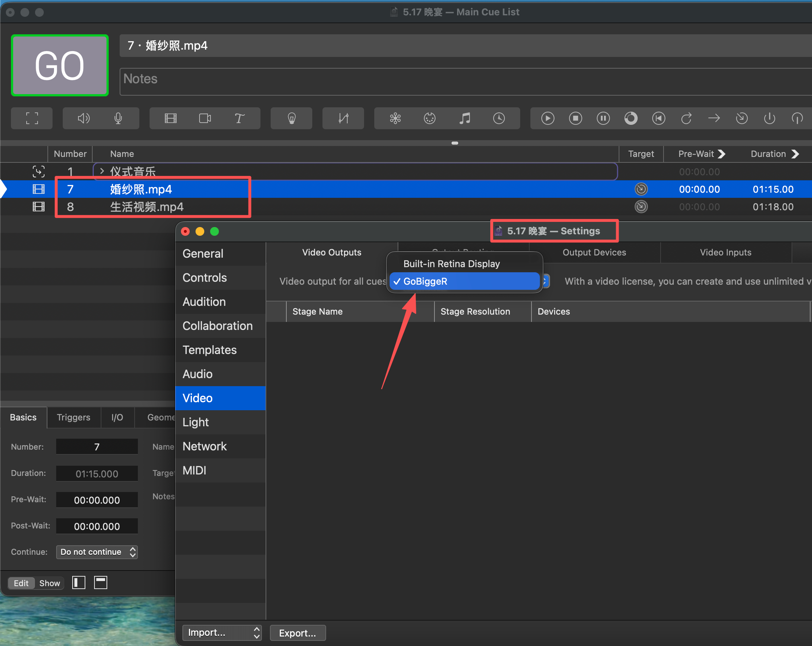Click the Notes field at top
This screenshot has width=812, height=646.
point(465,81)
